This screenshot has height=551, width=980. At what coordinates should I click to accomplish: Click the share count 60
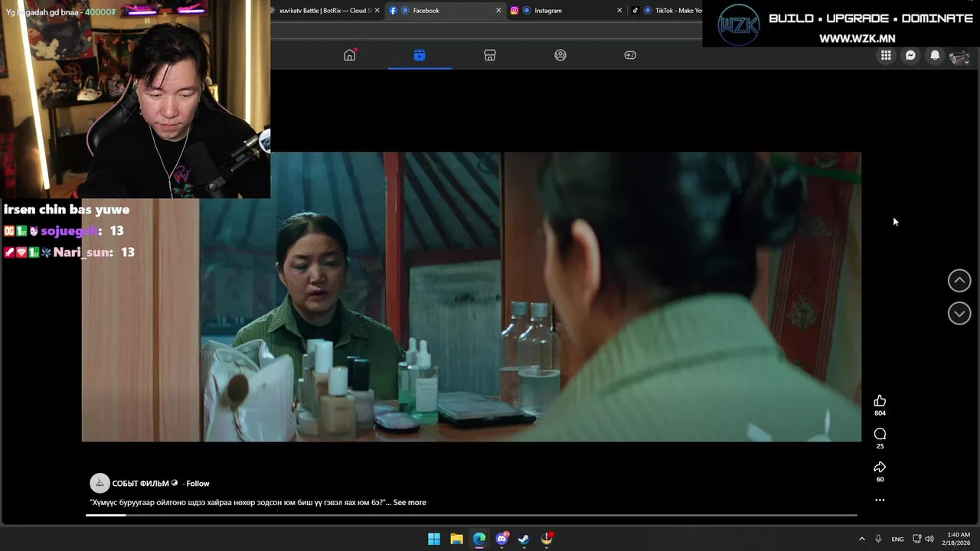(880, 480)
